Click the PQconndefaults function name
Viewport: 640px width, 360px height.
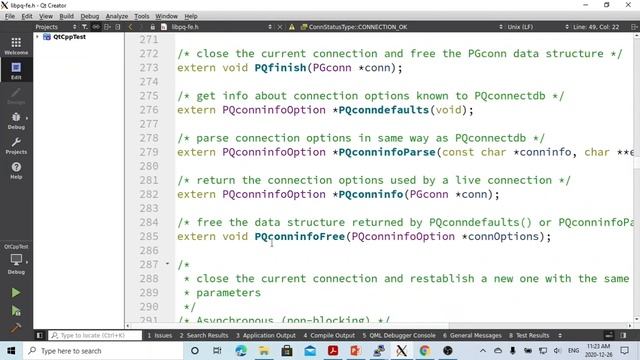(x=384, y=110)
